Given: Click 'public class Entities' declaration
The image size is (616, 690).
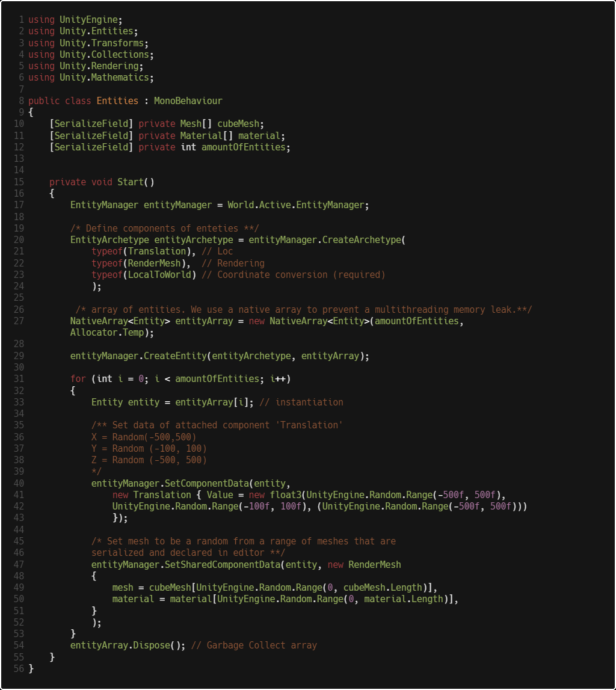Looking at the screenshot, I should [x=83, y=101].
